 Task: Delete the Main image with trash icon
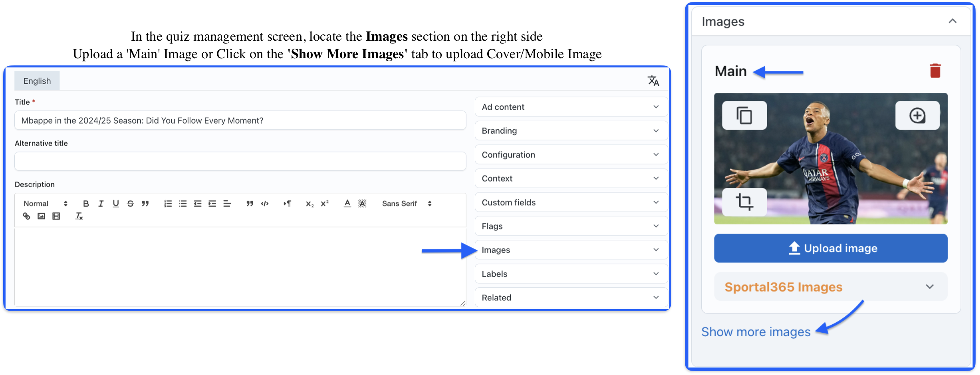click(935, 71)
